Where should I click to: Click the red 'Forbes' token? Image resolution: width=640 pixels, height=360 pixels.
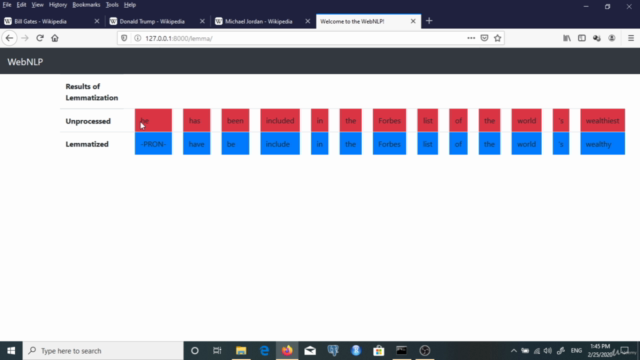389,120
